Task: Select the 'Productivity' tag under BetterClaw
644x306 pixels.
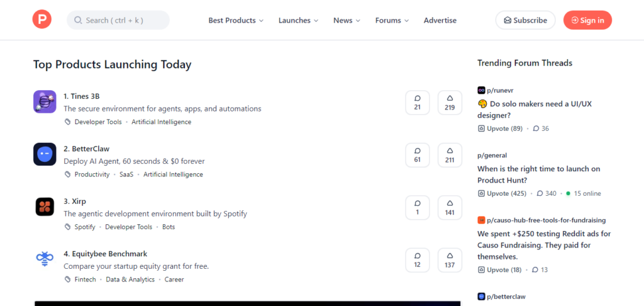Action: [92, 175]
